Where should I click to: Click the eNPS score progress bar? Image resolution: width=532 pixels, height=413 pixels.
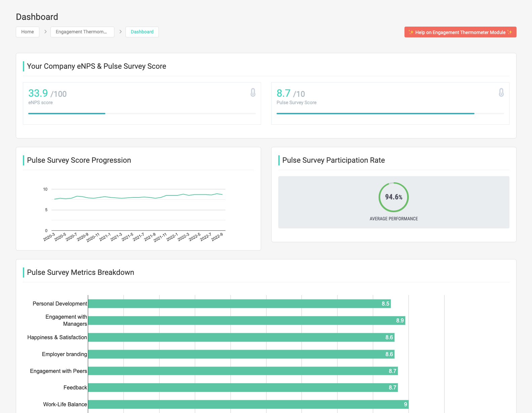pyautogui.click(x=142, y=114)
